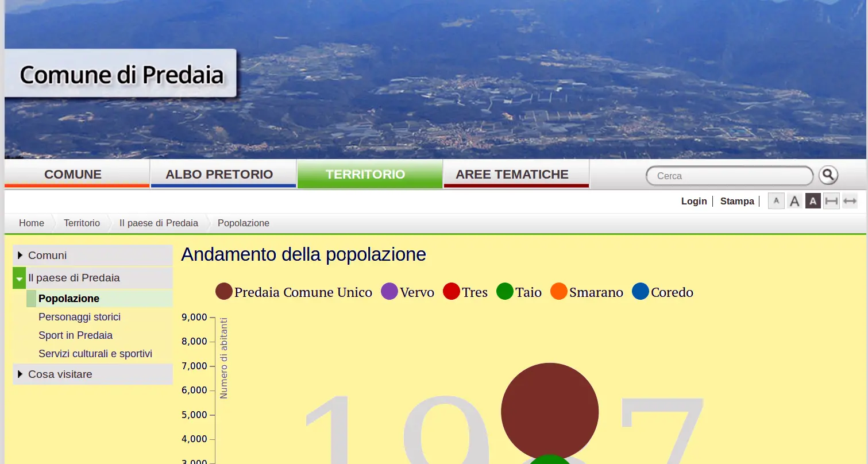868x464 pixels.
Task: Click the Login link
Action: 694,201
